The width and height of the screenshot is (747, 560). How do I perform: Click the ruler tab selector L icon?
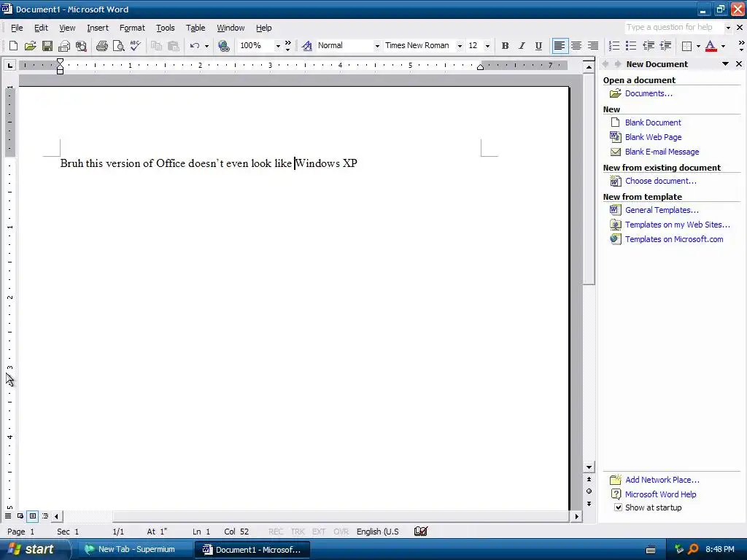coord(10,65)
